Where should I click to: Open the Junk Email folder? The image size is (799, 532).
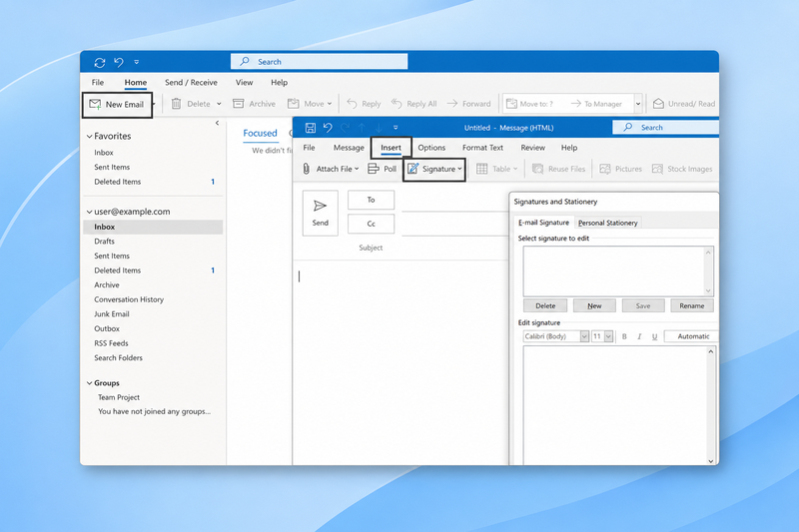[112, 314]
